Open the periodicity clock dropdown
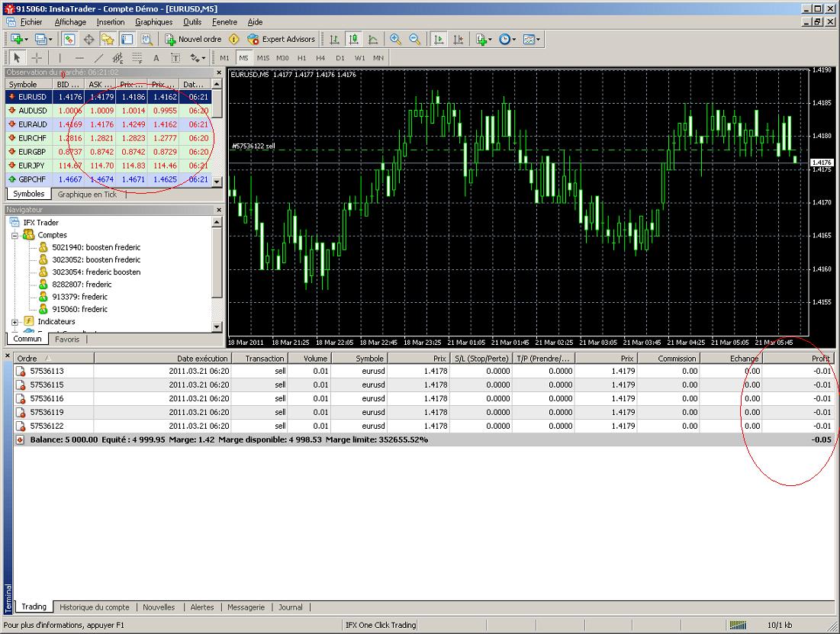 pyautogui.click(x=507, y=39)
